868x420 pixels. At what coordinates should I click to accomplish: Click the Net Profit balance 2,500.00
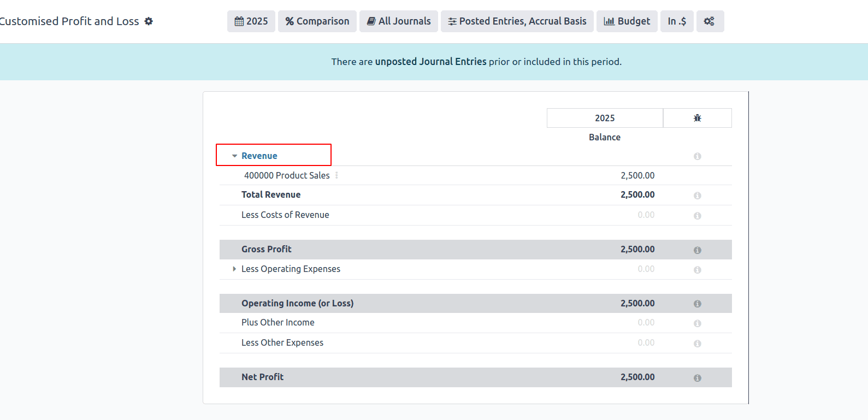(x=637, y=377)
